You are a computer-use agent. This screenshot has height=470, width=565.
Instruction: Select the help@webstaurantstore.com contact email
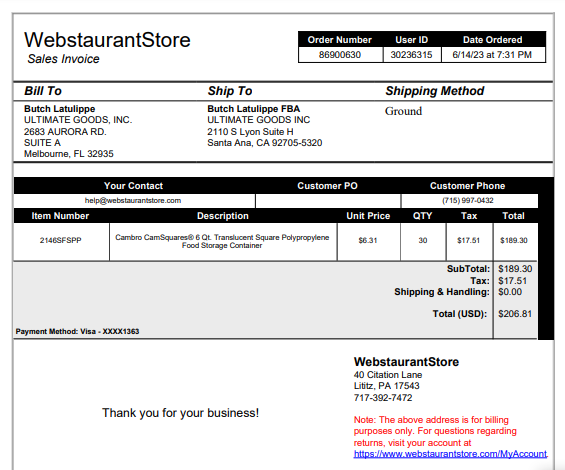click(x=133, y=200)
